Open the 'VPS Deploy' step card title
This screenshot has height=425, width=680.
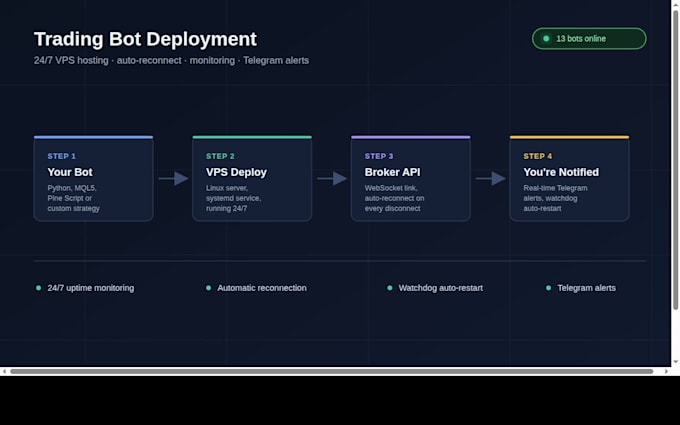click(236, 172)
